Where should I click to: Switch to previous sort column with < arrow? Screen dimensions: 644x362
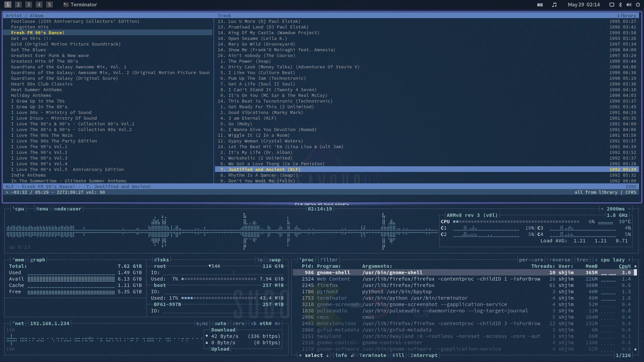[596, 260]
